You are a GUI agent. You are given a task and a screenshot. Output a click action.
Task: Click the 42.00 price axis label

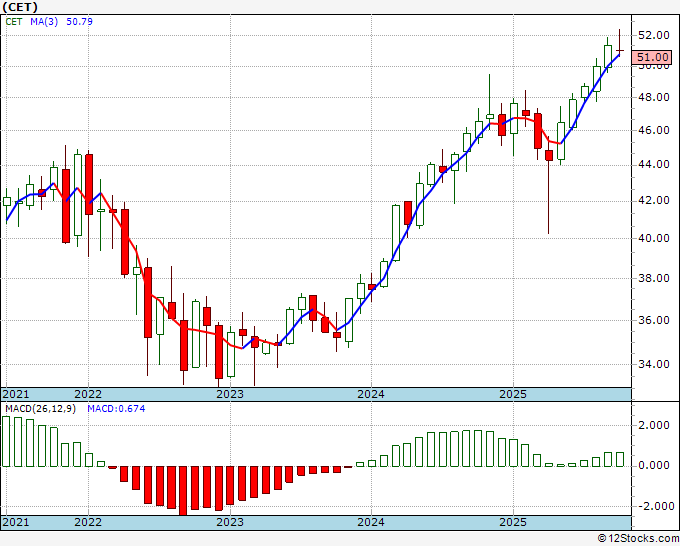pyautogui.click(x=653, y=200)
